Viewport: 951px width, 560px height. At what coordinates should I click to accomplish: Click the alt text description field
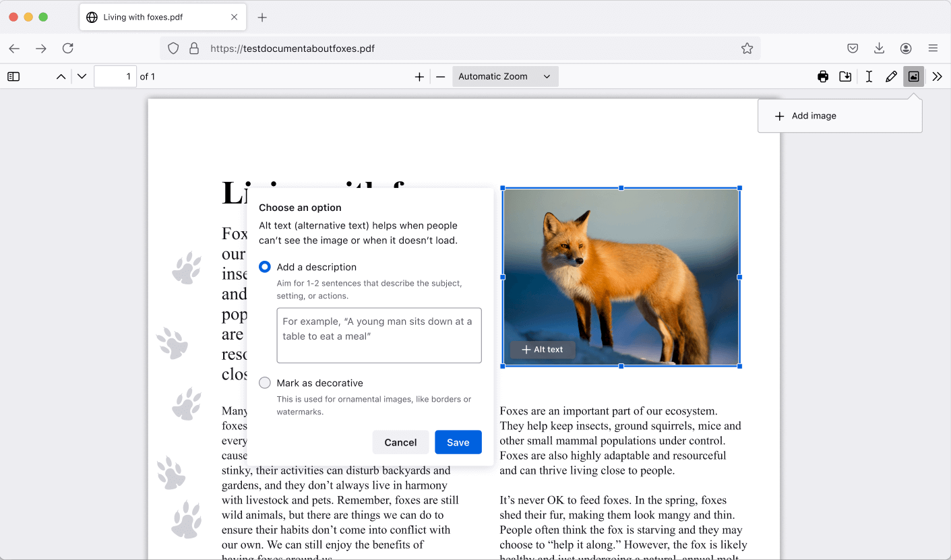379,335
